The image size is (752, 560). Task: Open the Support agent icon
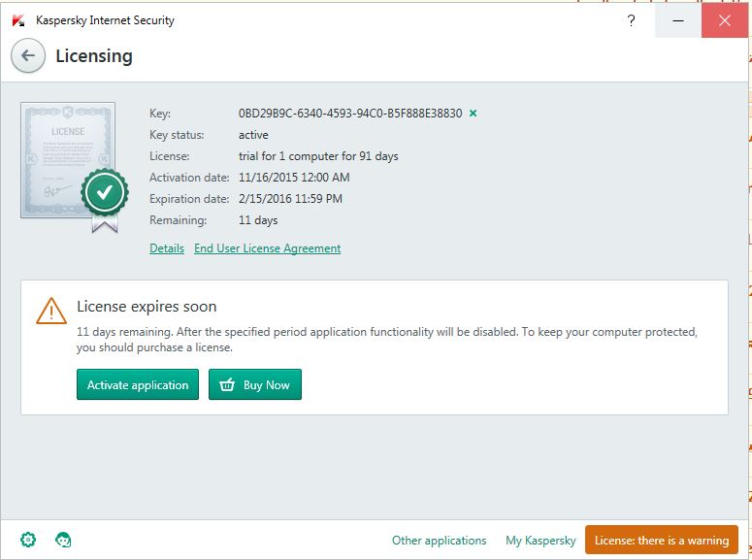[63, 540]
